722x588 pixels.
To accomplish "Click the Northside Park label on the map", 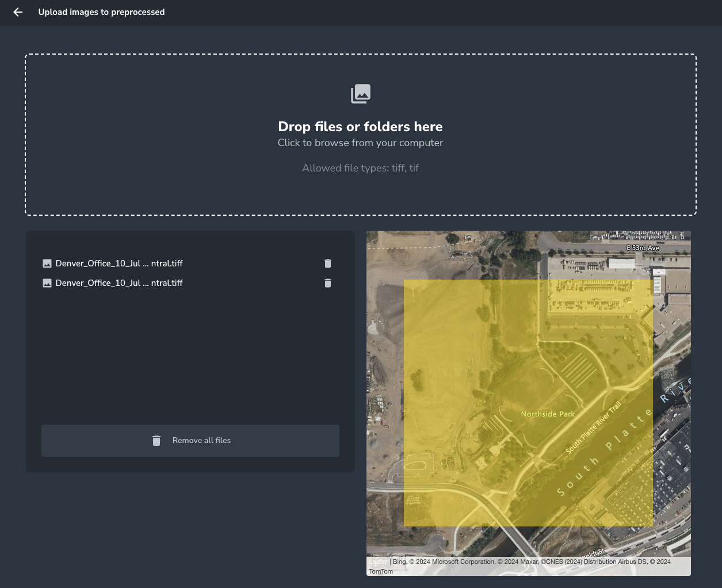I will tap(548, 414).
